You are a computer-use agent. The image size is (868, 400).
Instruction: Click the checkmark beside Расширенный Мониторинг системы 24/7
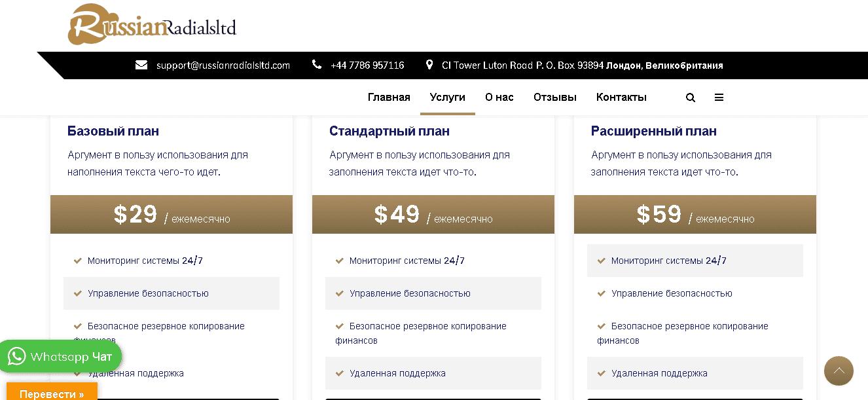point(602,261)
